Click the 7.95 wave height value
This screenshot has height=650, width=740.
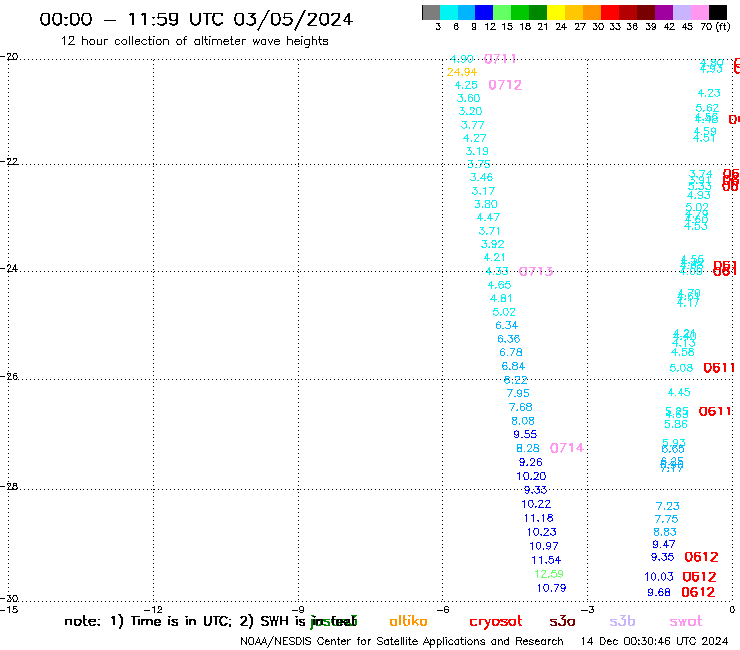pos(518,393)
